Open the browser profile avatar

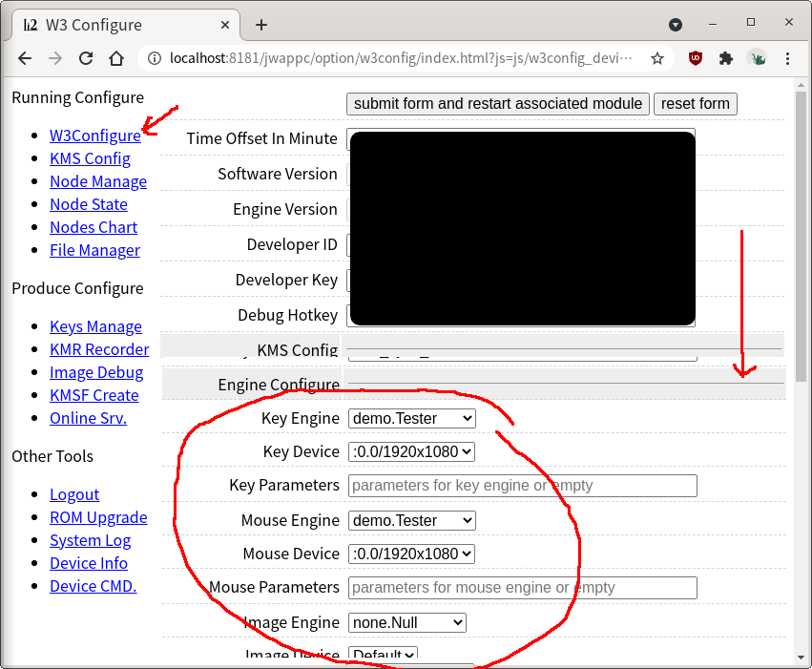757,58
